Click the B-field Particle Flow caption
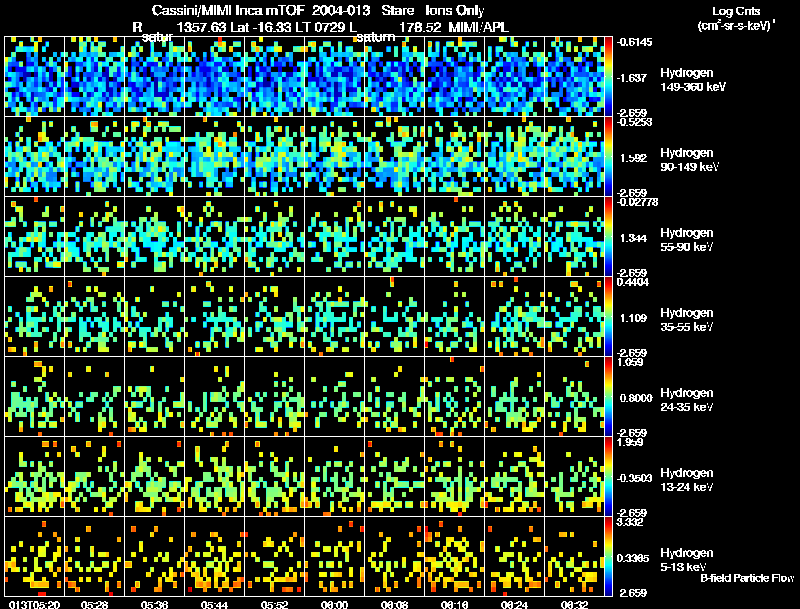Screen dimensions: 800x609 [x=747, y=578]
